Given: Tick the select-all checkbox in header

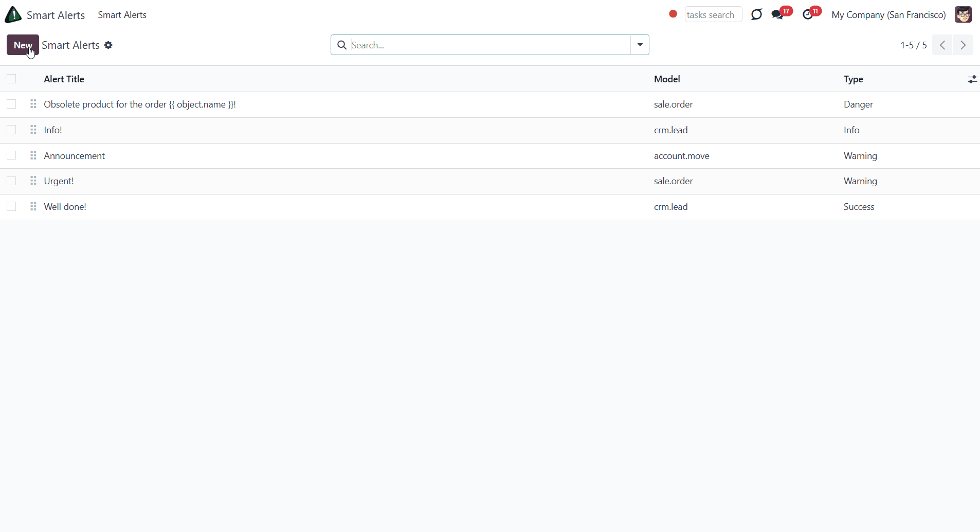Looking at the screenshot, I should click(x=11, y=79).
